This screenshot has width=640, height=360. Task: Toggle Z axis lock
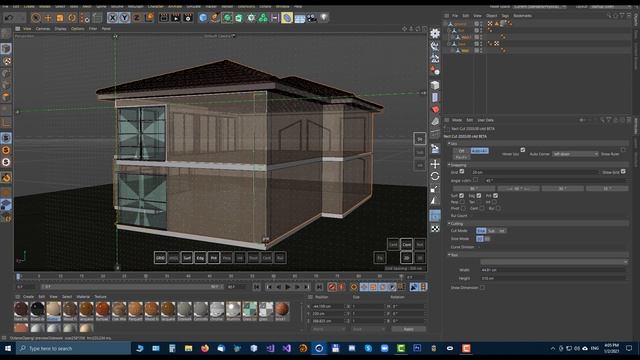coord(136,18)
